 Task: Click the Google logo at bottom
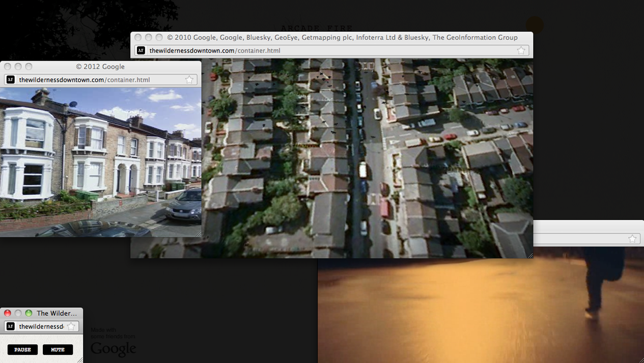click(113, 349)
